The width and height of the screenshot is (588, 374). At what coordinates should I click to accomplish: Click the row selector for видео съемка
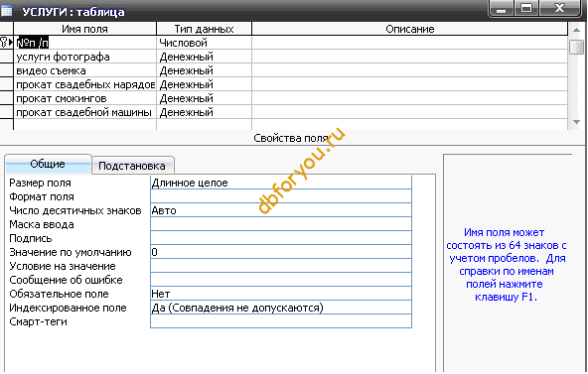[6, 70]
